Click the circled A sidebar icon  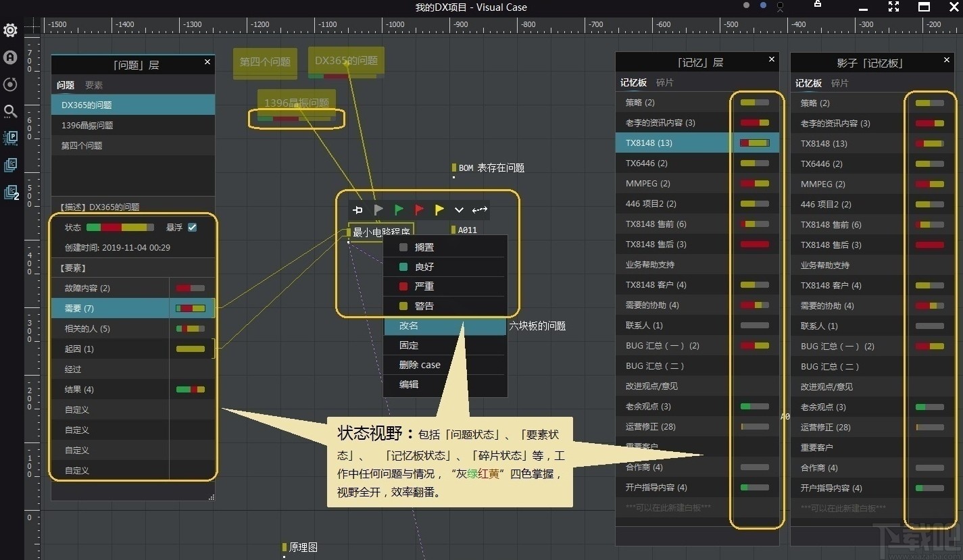click(10, 57)
